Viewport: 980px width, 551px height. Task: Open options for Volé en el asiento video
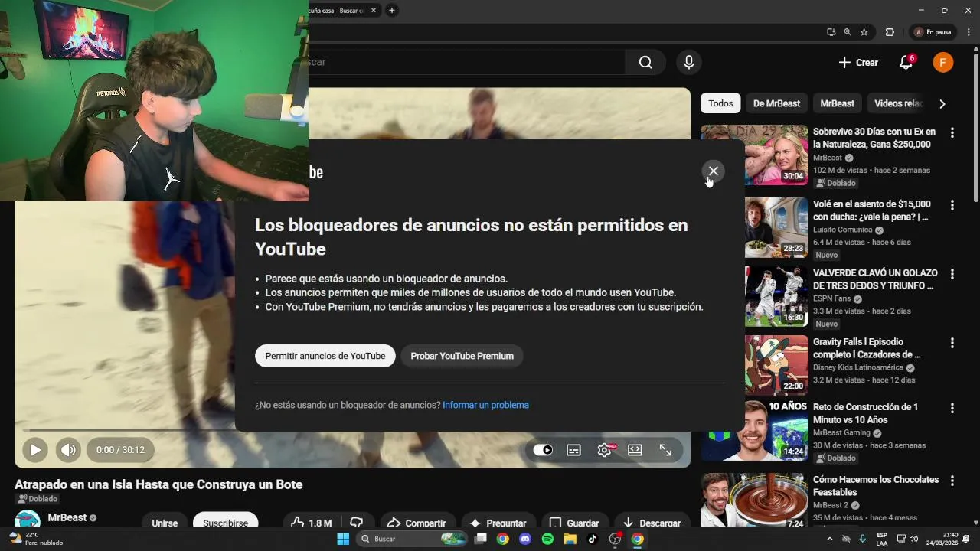click(x=952, y=205)
